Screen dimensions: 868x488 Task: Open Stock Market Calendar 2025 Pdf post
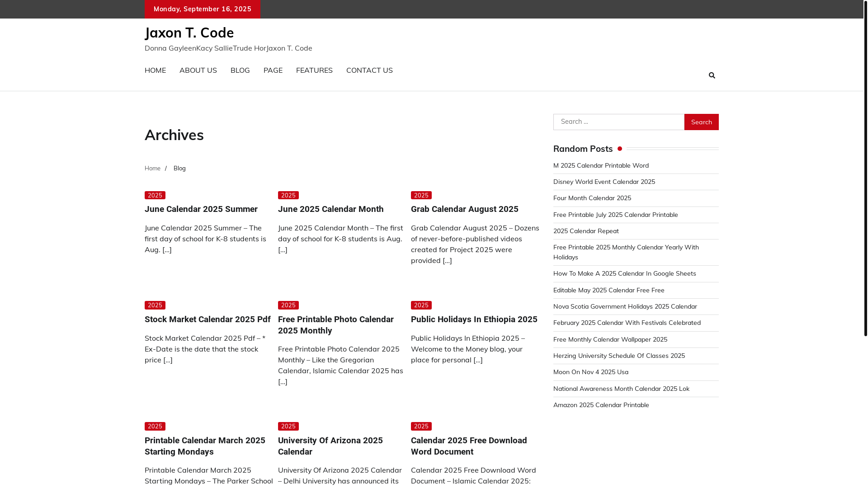[x=208, y=319]
